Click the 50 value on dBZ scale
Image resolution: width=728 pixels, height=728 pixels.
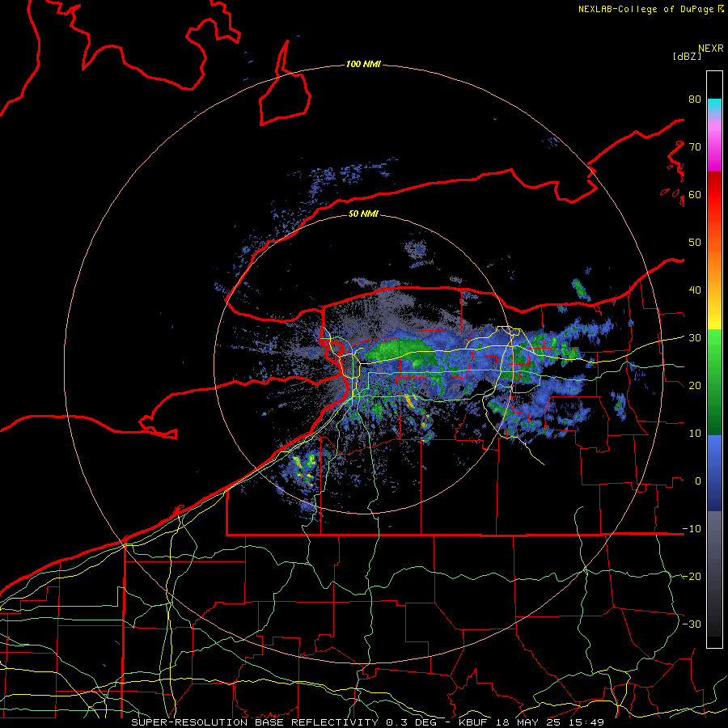[x=695, y=243]
